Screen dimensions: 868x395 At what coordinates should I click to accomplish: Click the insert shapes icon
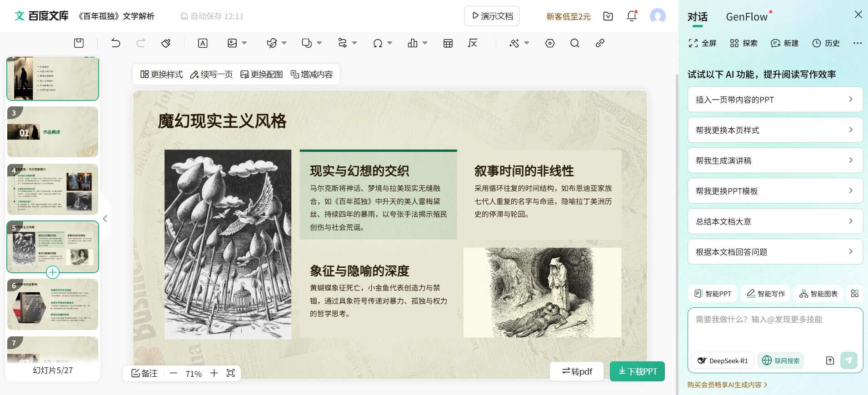(x=307, y=43)
